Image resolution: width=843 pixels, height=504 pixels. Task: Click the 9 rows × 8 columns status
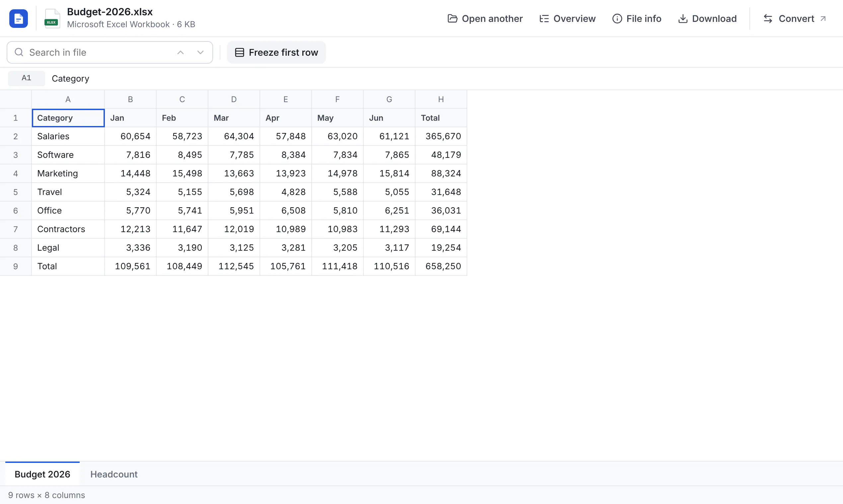tap(46, 495)
